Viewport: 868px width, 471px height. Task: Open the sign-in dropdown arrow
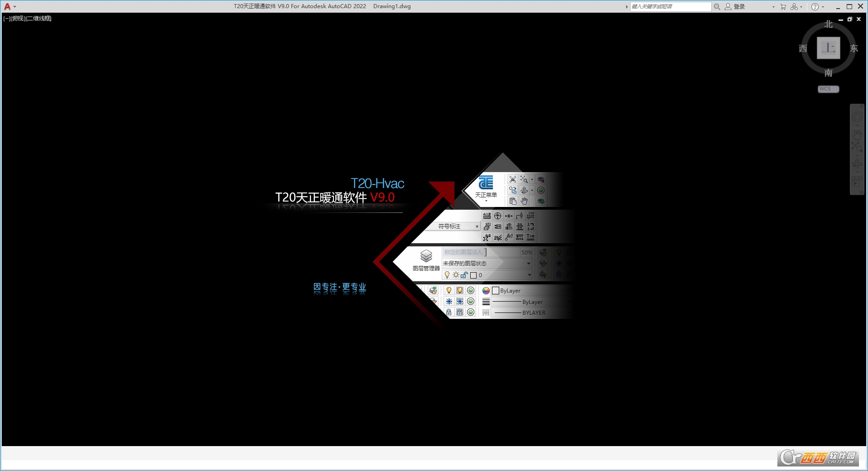(773, 7)
